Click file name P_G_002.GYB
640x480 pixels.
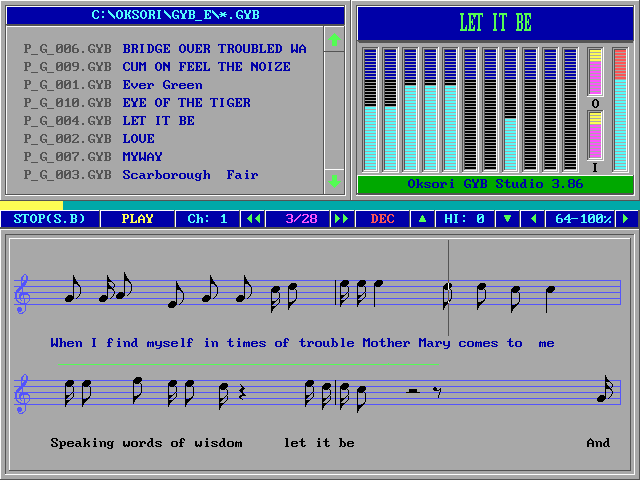[x=67, y=138]
